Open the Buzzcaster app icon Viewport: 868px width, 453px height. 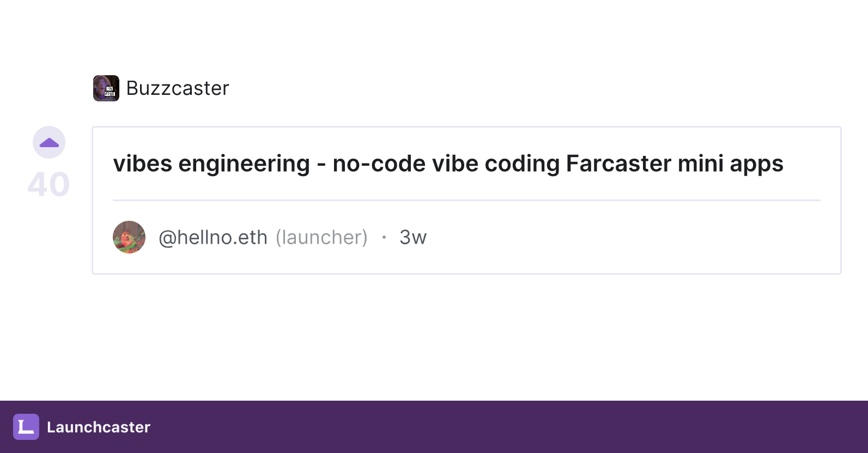tap(106, 88)
